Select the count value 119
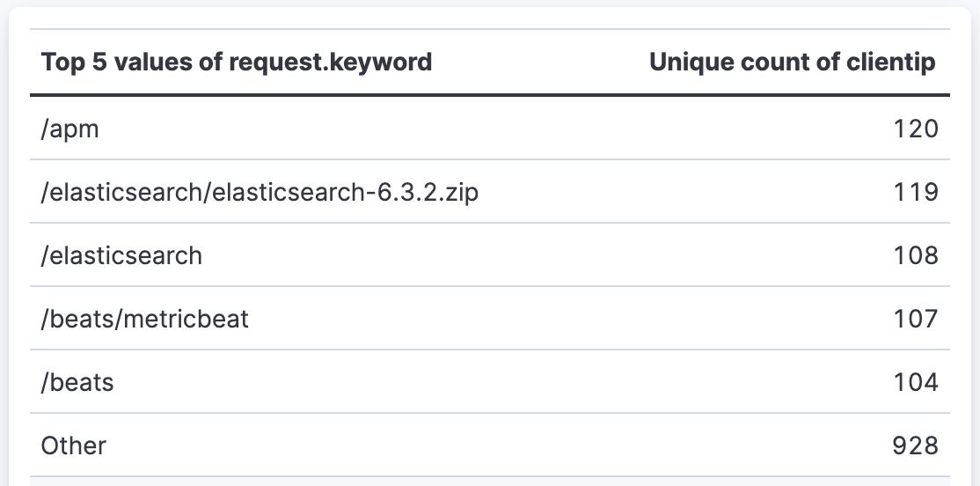The height and width of the screenshot is (486, 980). tap(916, 192)
